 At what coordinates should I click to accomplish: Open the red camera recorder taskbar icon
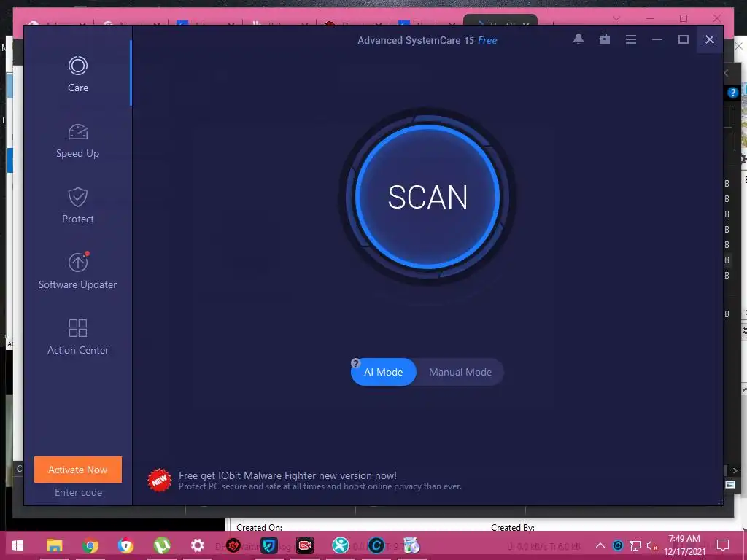(305, 545)
